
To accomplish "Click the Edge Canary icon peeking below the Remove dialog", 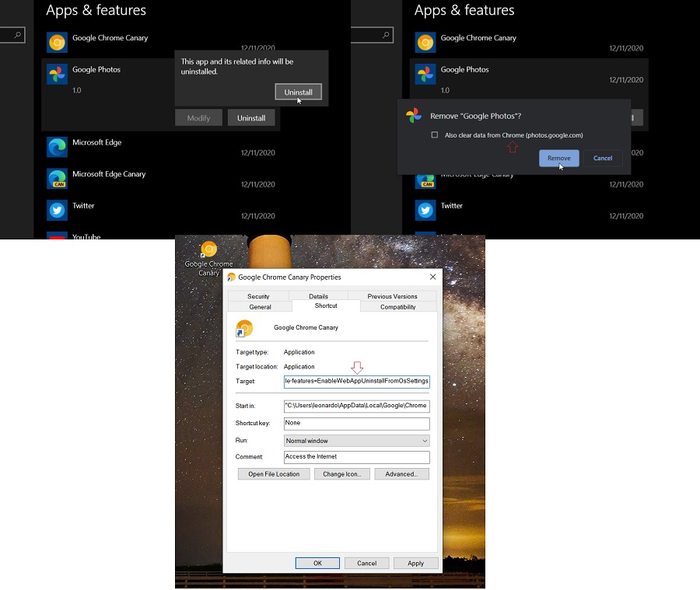I will pos(425,182).
